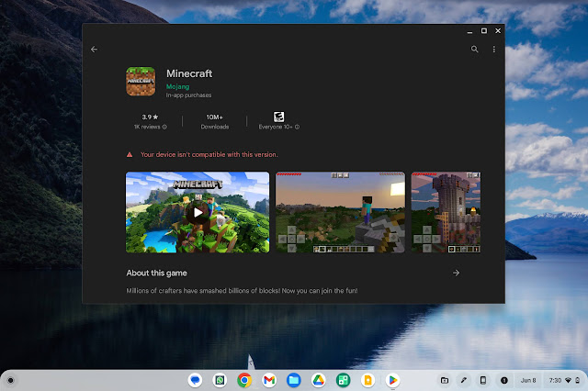Open Tote holding space in the shelf
The width and height of the screenshot is (588, 391).
coord(445,381)
